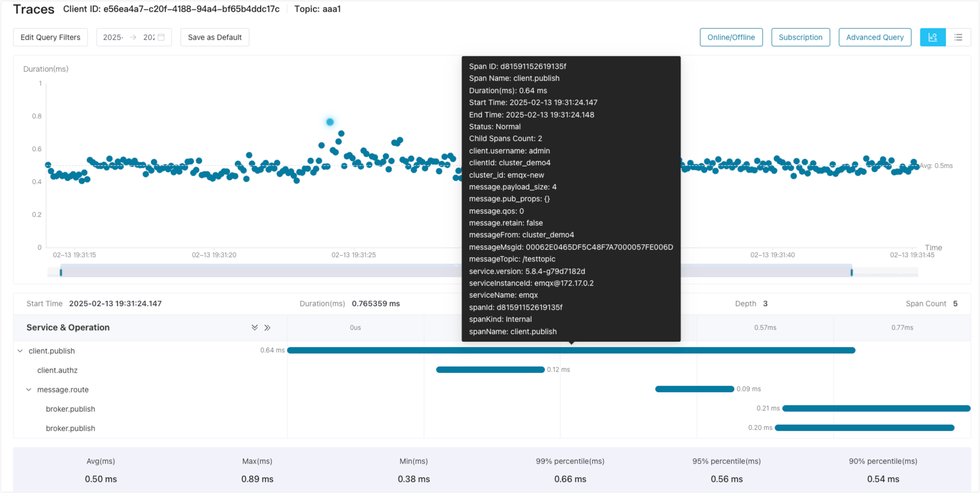This screenshot has height=493, width=980.
Task: Grab the left handle of time range slider
Action: click(61, 272)
